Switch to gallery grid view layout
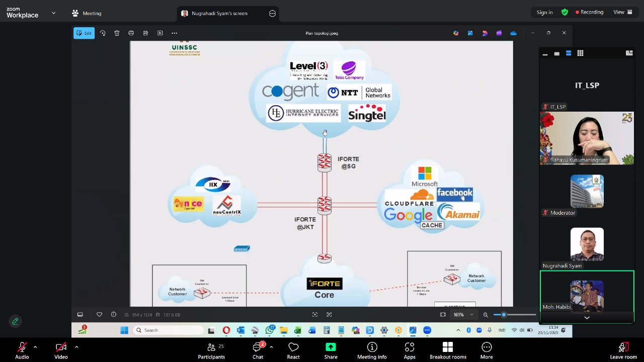Screen dimensions: 644x362 pyautogui.click(x=580, y=53)
